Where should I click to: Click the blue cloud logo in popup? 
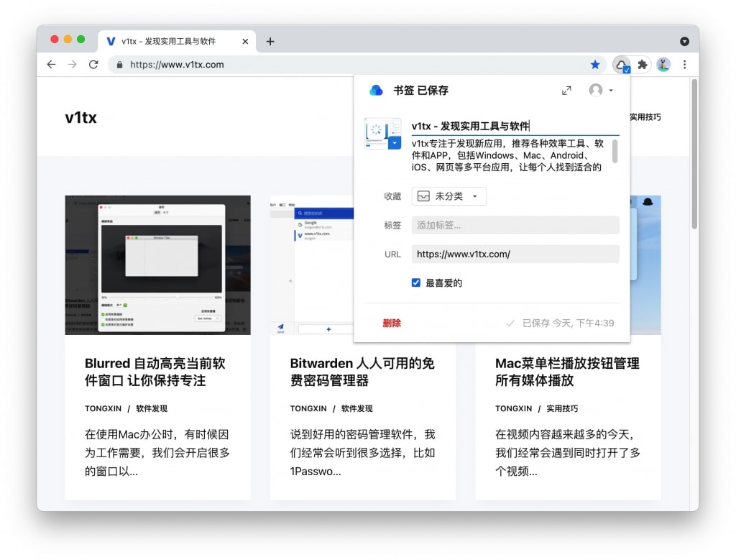376,90
